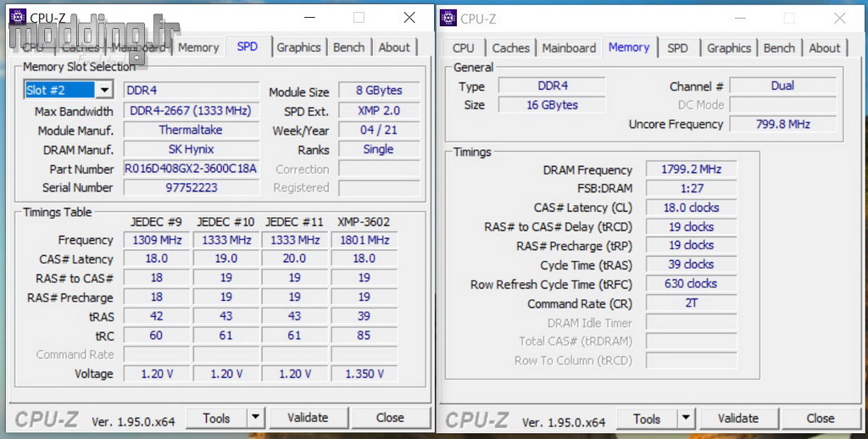Click Uncore Frequency field 799.8 MHz
This screenshot has height=439, width=868.
tap(782, 125)
